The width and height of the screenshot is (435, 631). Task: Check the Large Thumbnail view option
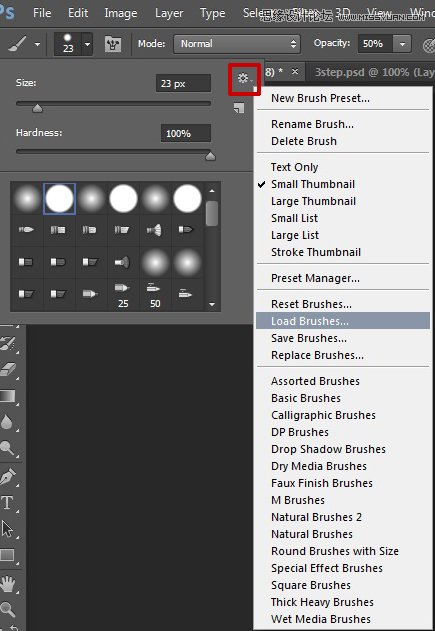tap(313, 201)
